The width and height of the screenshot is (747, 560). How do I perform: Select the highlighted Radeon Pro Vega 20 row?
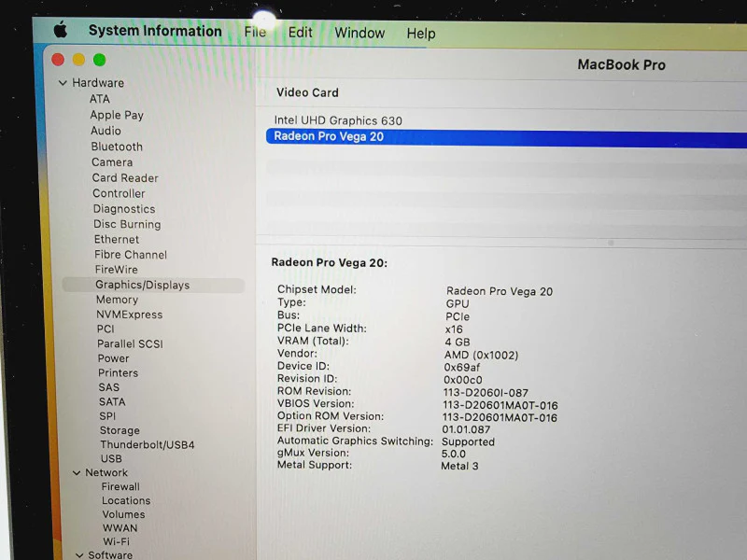(505, 137)
